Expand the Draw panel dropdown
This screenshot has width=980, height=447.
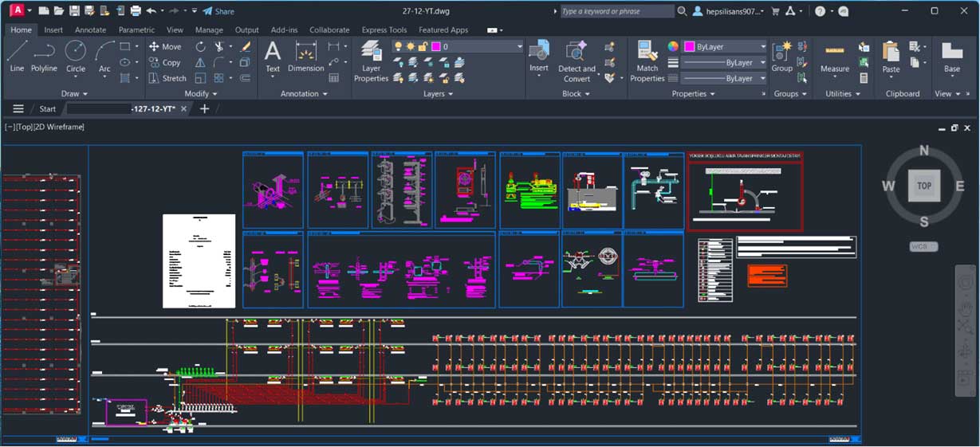coord(74,93)
